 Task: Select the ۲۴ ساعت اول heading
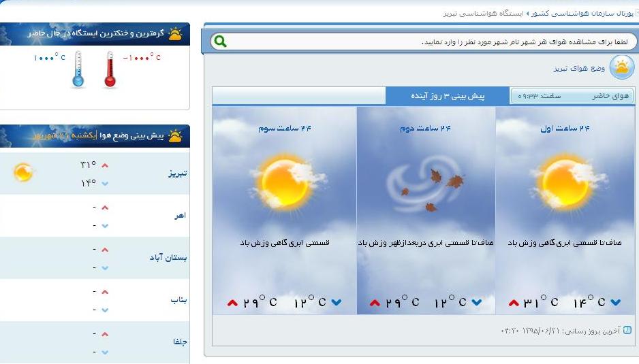tap(565, 129)
